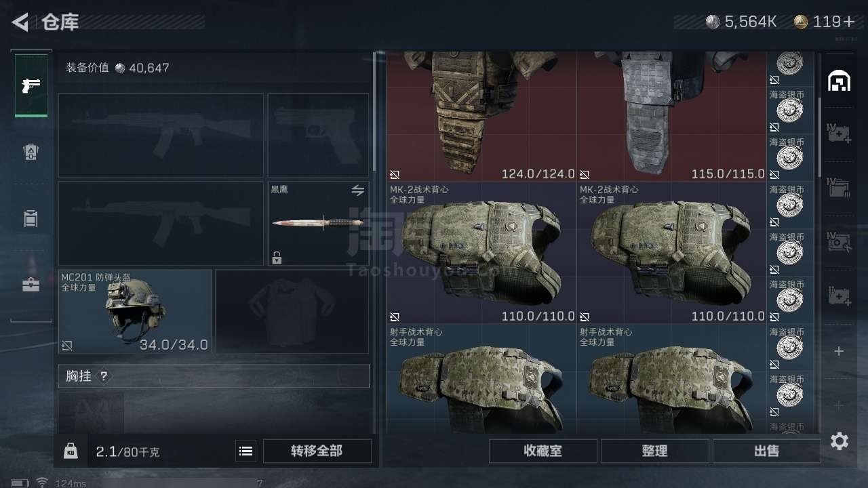Add a new storage box with plus

(839, 351)
